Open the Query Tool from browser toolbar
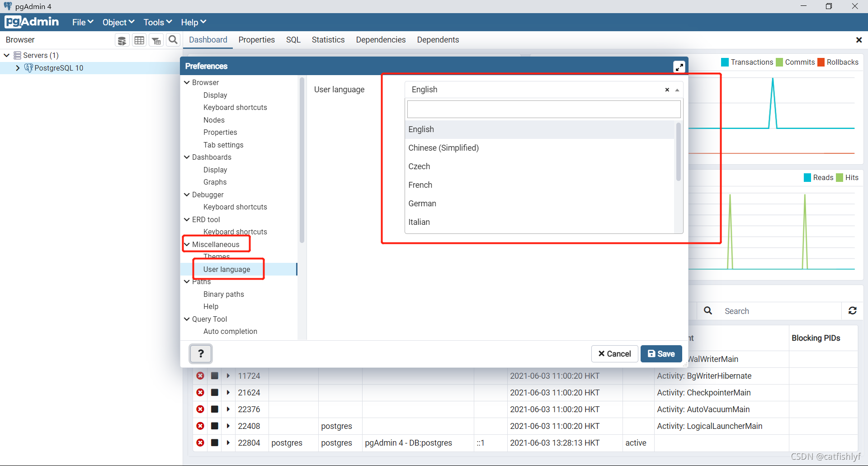The image size is (868, 466). [x=122, y=40]
